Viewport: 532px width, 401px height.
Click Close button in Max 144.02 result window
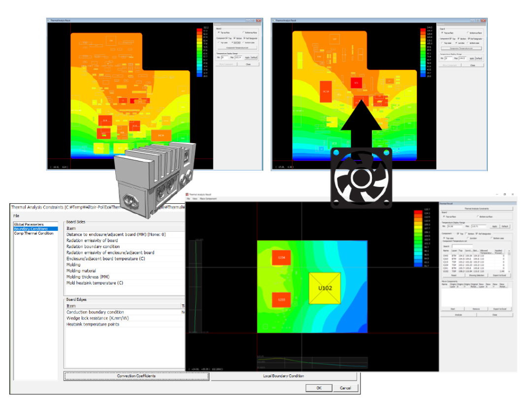[472, 65]
